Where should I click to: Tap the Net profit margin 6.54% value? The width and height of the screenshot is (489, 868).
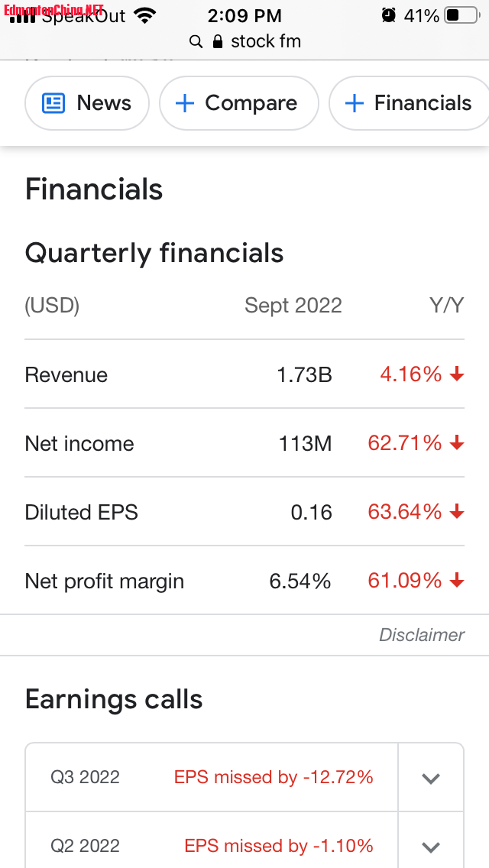pyautogui.click(x=300, y=581)
